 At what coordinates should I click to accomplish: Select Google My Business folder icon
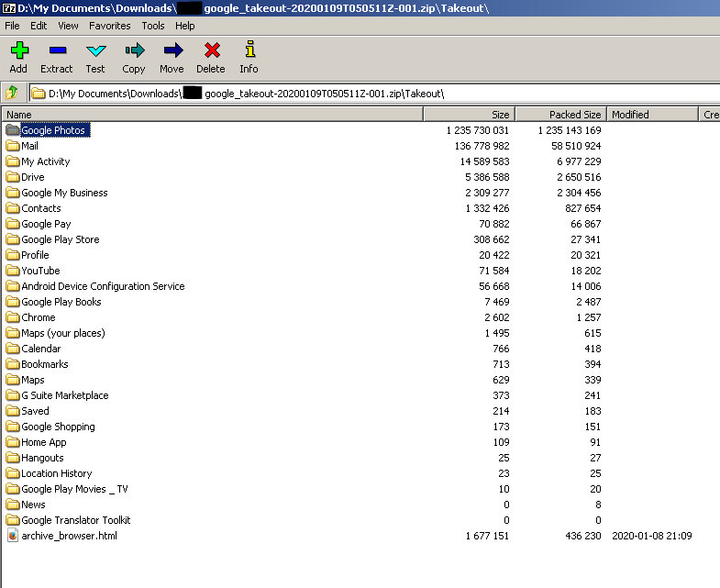13,193
